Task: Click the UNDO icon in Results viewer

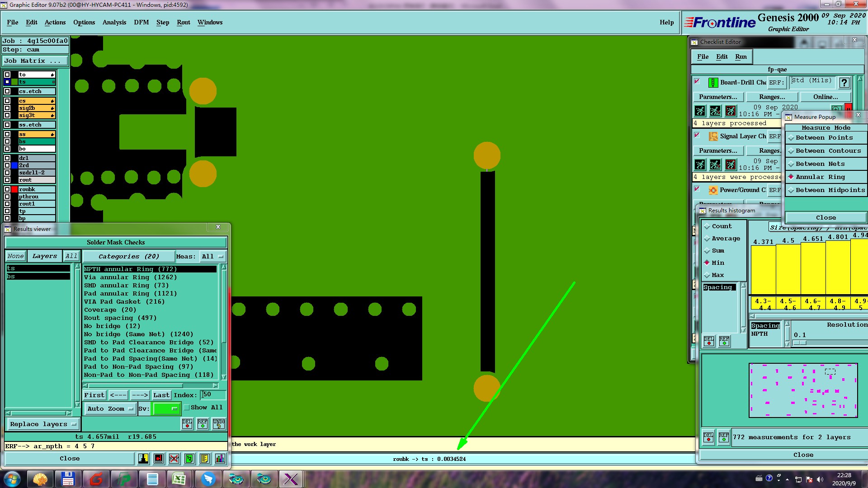Action: (219, 423)
